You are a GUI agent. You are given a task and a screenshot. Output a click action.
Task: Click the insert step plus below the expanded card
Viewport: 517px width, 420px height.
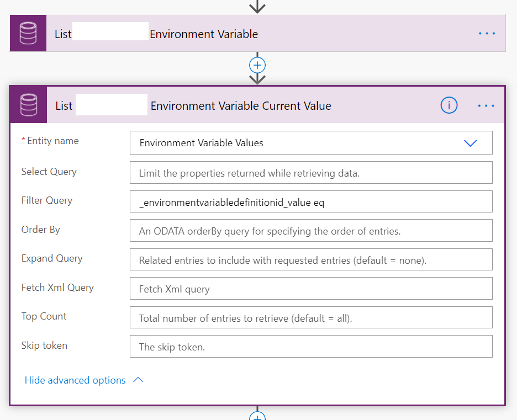(257, 416)
